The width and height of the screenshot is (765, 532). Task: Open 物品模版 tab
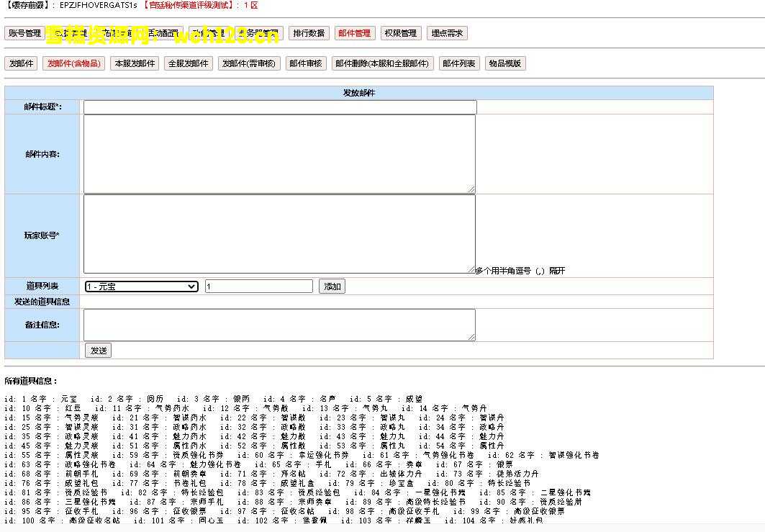tap(504, 63)
